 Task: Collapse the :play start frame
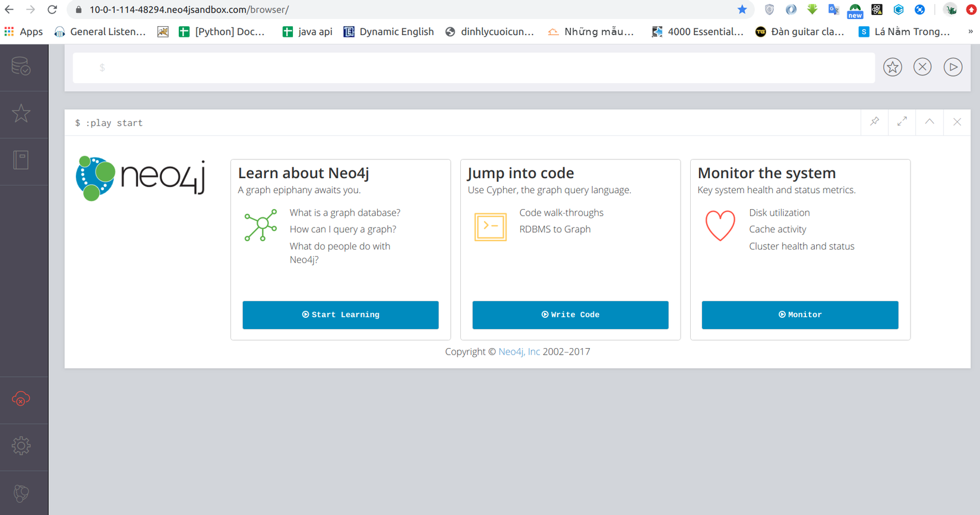(930, 122)
